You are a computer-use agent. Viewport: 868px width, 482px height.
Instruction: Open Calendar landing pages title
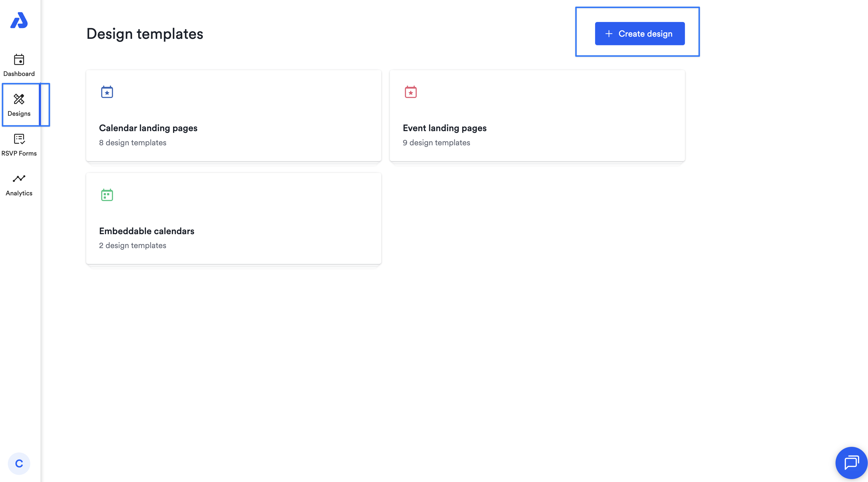148,128
